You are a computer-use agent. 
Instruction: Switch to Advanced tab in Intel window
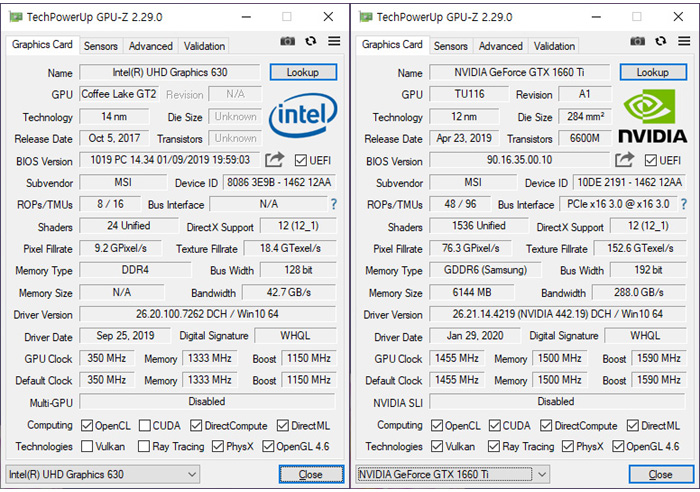coord(150,46)
